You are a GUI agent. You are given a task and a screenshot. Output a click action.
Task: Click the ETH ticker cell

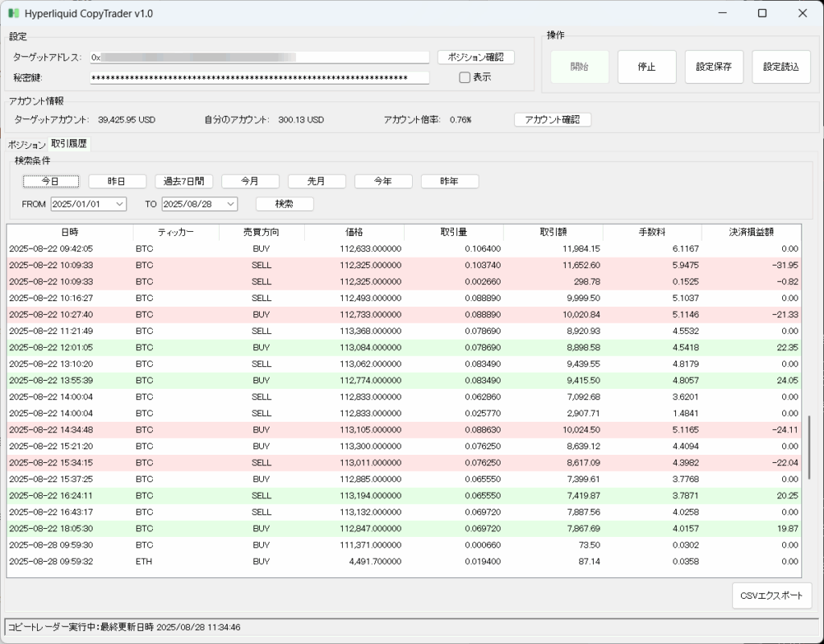click(176, 561)
